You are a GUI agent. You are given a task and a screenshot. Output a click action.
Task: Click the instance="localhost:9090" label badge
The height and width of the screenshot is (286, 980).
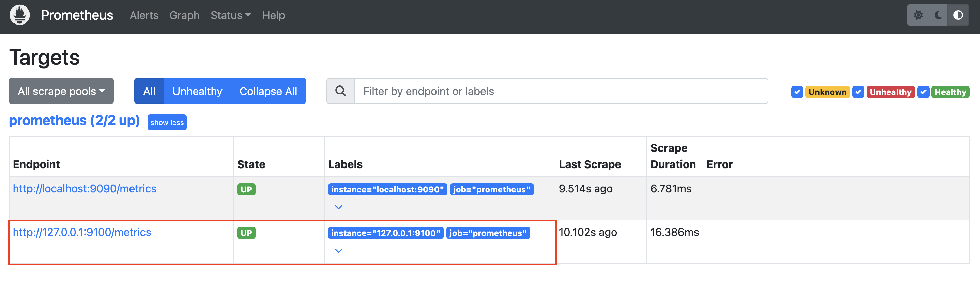coord(388,189)
